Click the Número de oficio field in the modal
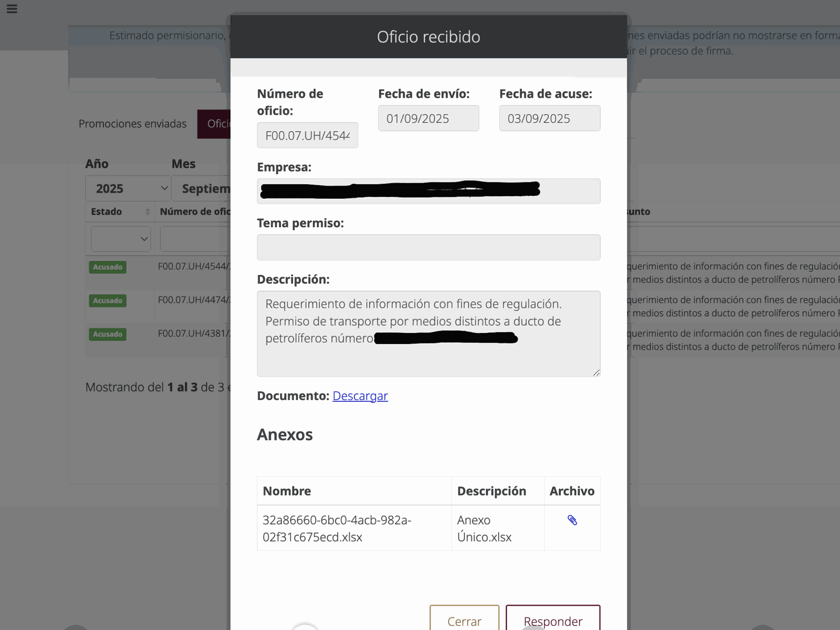The image size is (840, 630). [308, 135]
